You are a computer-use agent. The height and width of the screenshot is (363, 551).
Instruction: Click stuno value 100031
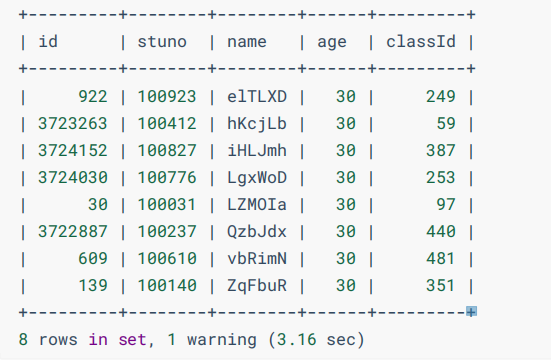[167, 204]
